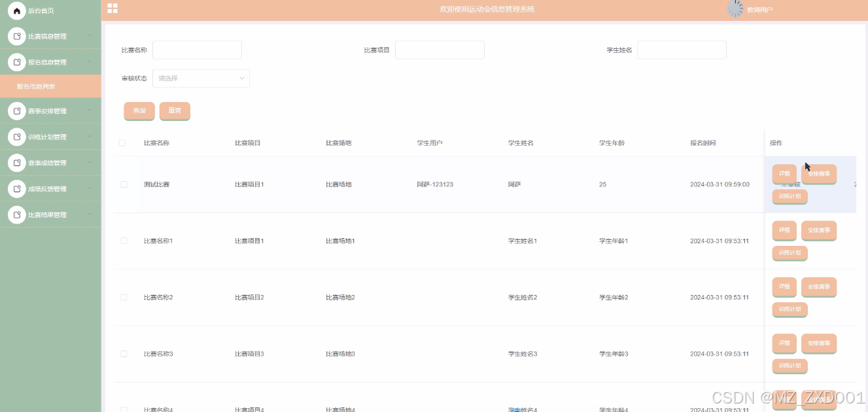Viewport: 868px width, 412px height.
Task: Go to the 后台首页 menu item
Action: point(41,11)
